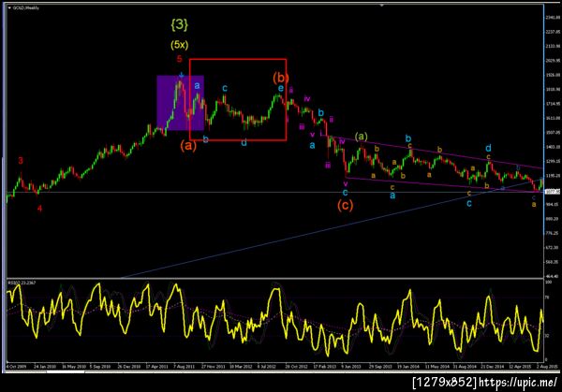Select the GOLD,Weekly chart title text
This screenshot has height=392, width=562.
(26, 7)
